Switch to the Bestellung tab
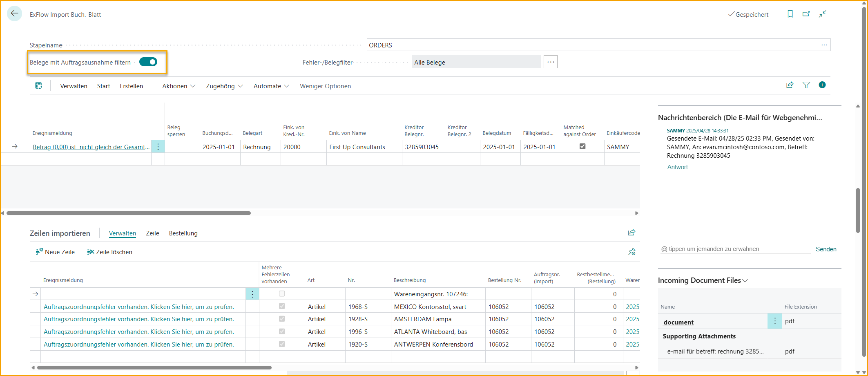Image resolution: width=868 pixels, height=376 pixels. click(183, 233)
